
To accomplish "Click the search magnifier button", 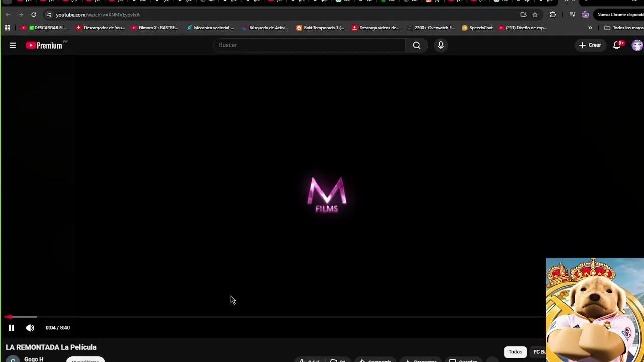I will point(416,45).
